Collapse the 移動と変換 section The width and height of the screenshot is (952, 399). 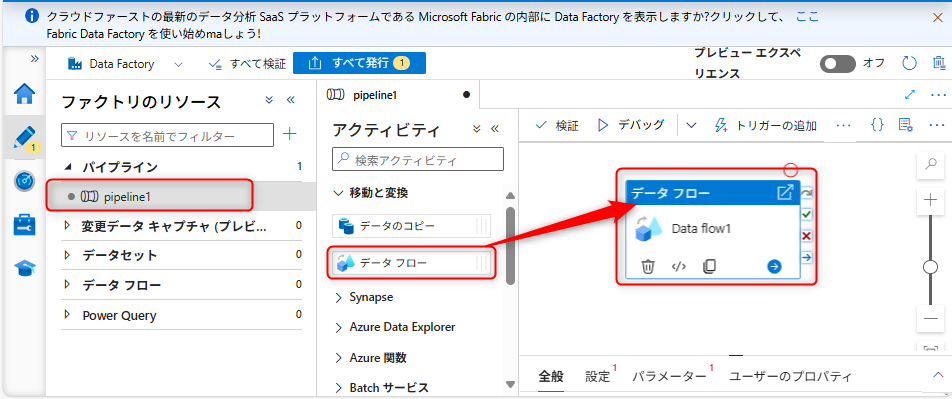pyautogui.click(x=338, y=193)
